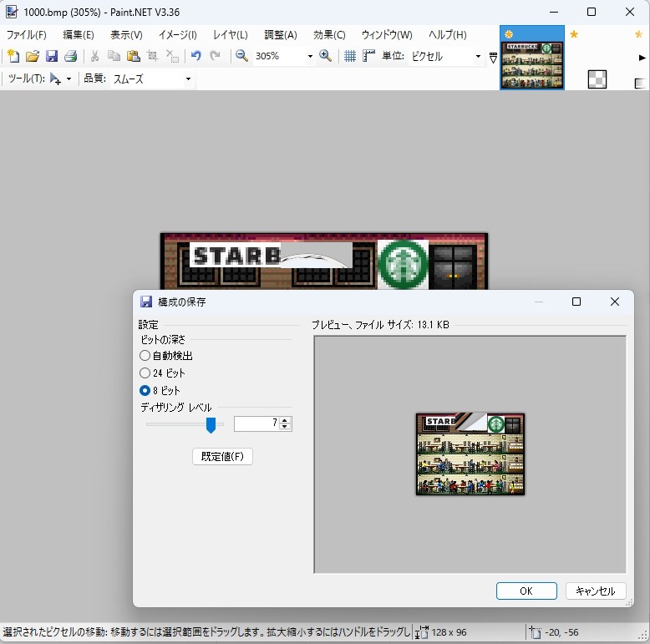Click the Save floppy disk icon

click(x=52, y=56)
